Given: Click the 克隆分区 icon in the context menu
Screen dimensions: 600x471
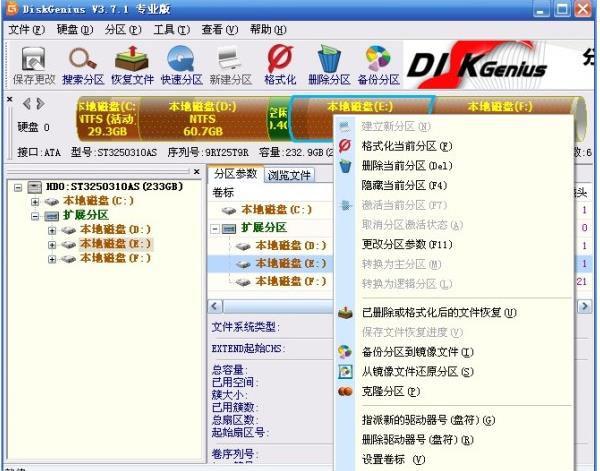Looking at the screenshot, I should (x=345, y=391).
